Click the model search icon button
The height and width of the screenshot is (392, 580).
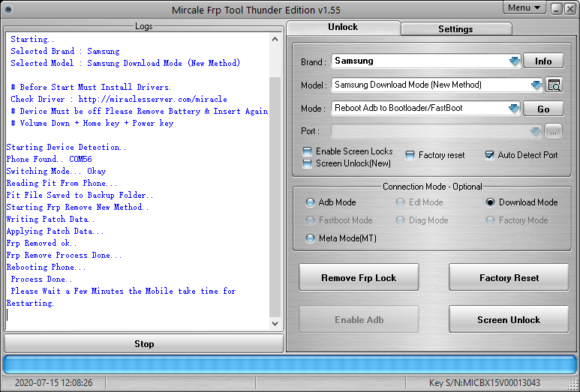pos(554,85)
